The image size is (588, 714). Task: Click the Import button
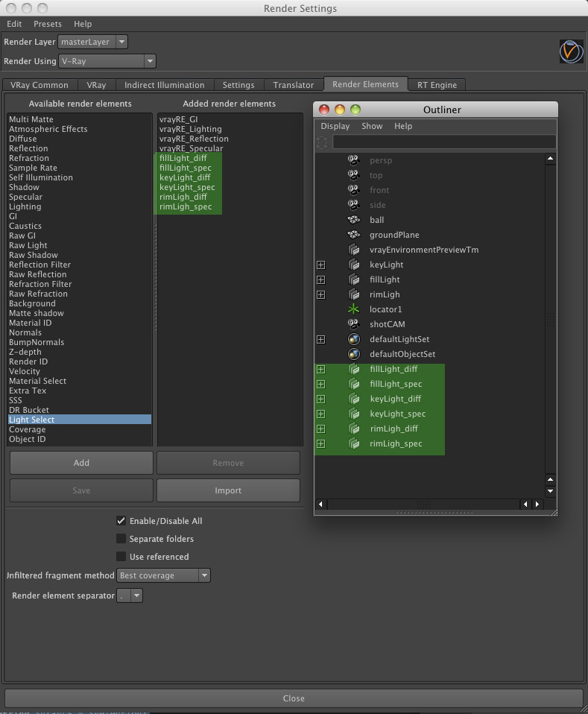[x=228, y=490]
